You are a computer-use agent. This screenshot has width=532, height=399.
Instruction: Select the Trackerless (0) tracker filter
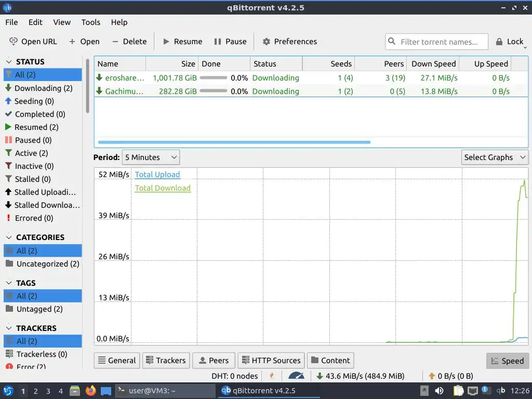[43, 354]
